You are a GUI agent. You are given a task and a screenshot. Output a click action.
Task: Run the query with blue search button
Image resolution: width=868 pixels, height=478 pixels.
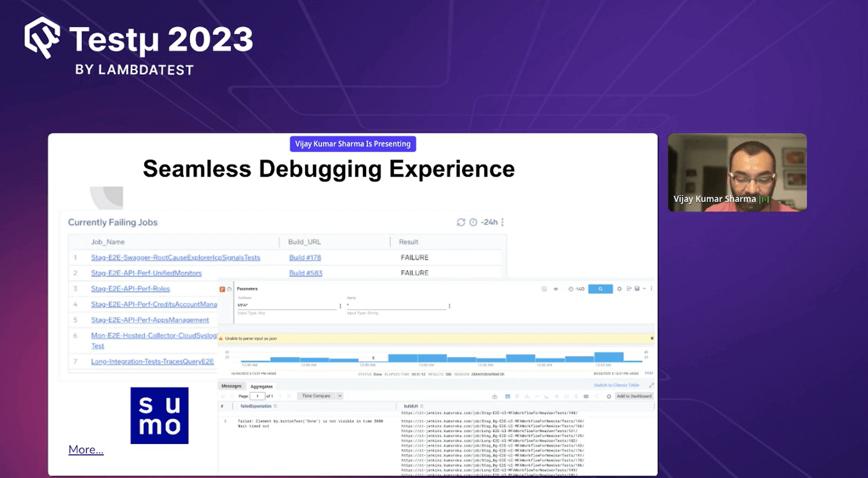pos(601,289)
